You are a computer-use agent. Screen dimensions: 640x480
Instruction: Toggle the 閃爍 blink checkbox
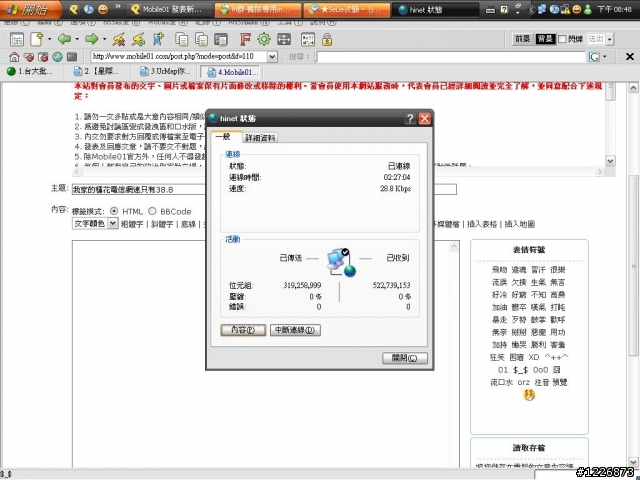tap(562, 39)
